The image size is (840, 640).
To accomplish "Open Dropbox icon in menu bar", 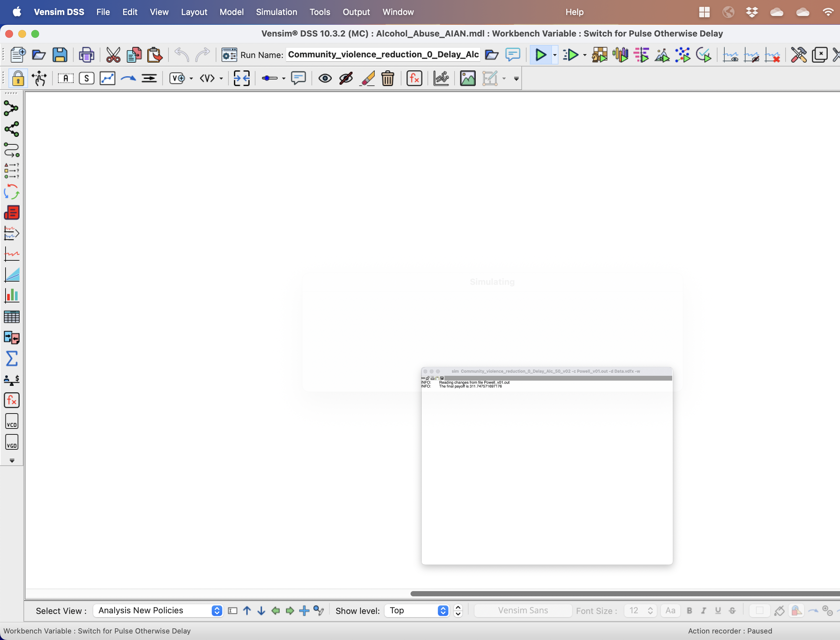I will (752, 12).
